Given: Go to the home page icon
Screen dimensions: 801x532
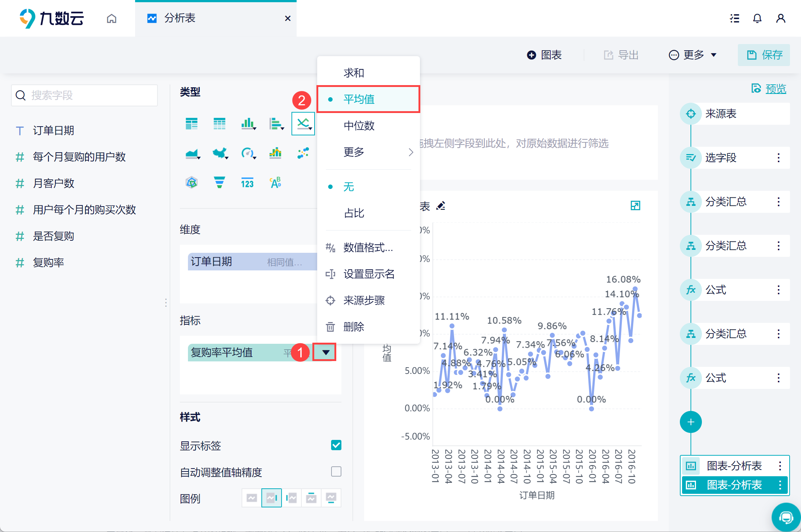Looking at the screenshot, I should pyautogui.click(x=112, y=18).
